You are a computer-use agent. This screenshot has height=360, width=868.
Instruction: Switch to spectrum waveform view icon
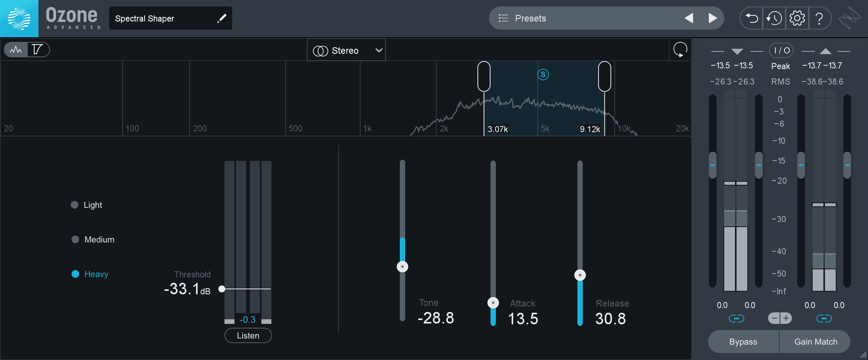[16, 50]
